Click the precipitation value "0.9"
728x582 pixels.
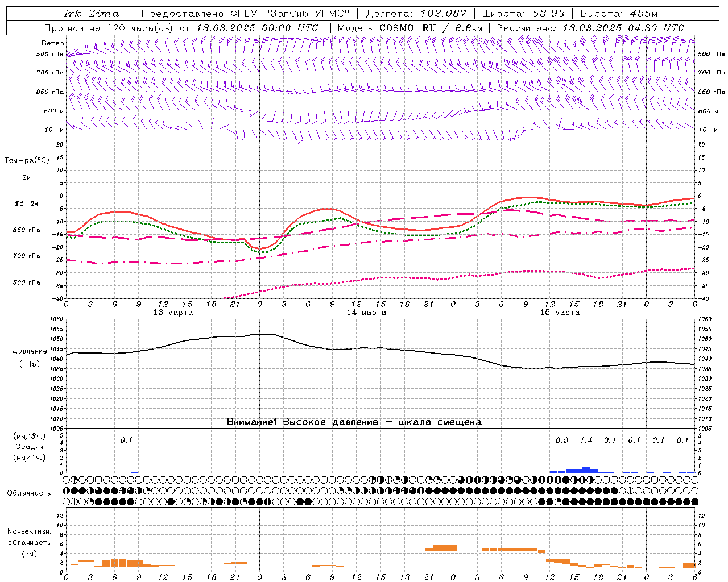click(562, 440)
